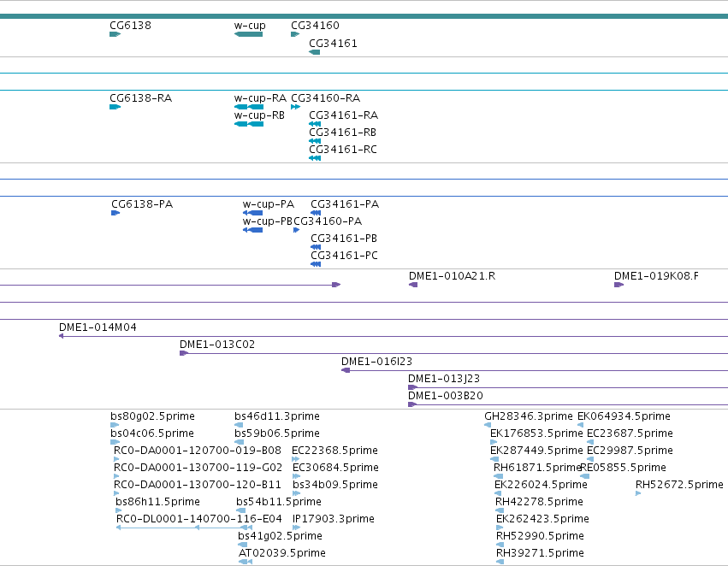This screenshot has width=728, height=566.
Task: Click the DME1-010A21.R arrow marker
Action: point(413,285)
